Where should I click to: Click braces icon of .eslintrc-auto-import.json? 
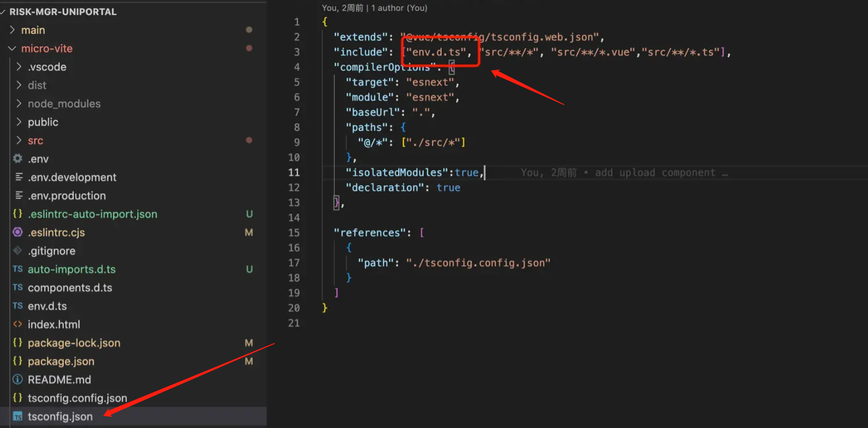tap(18, 214)
